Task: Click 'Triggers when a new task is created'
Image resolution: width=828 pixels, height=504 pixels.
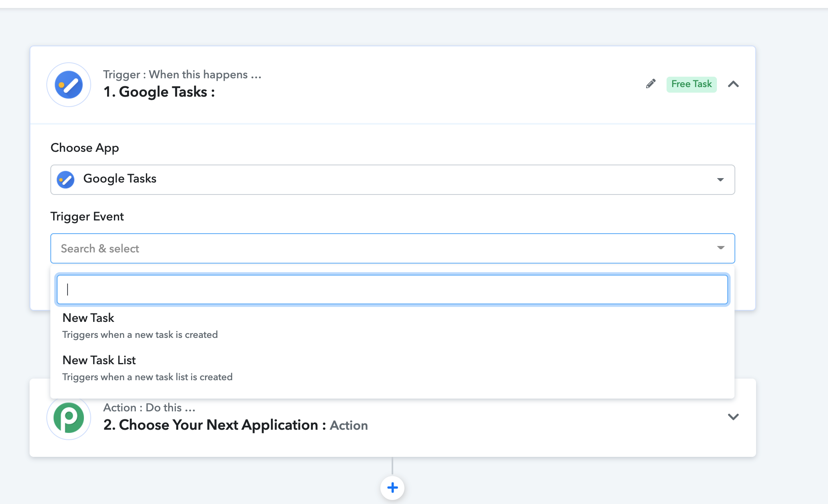Action: [140, 335]
